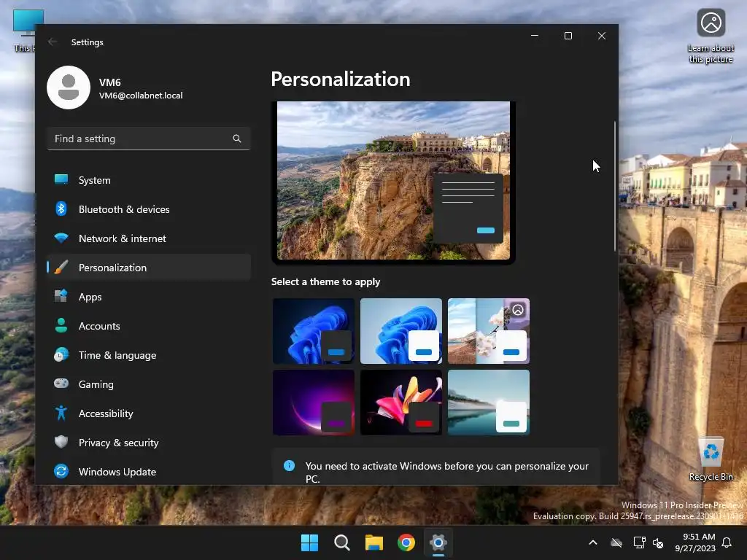Click the muted volume tray icon
The image size is (747, 560).
[659, 542]
